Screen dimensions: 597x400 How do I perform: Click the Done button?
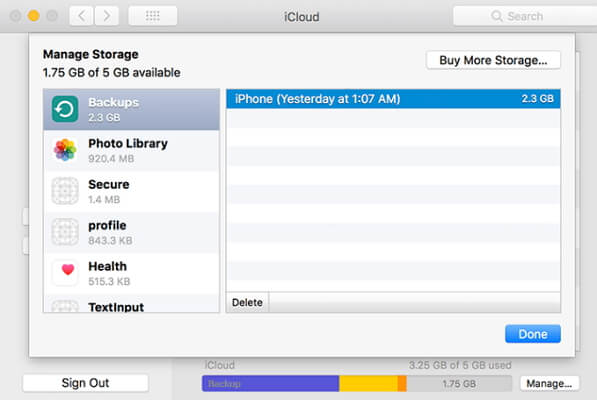tap(533, 334)
